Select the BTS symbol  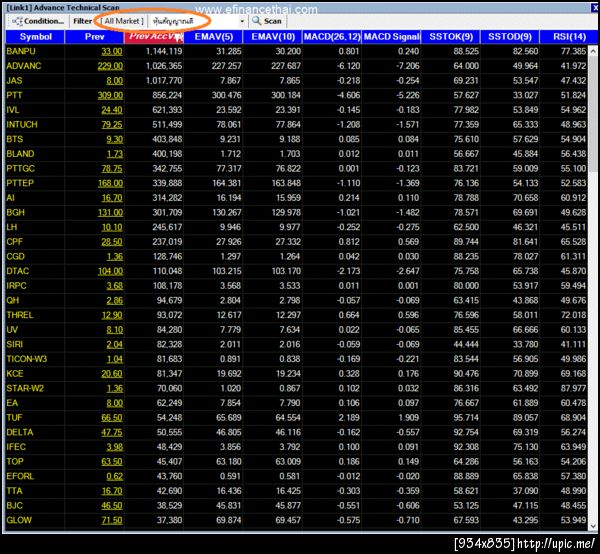15,139
